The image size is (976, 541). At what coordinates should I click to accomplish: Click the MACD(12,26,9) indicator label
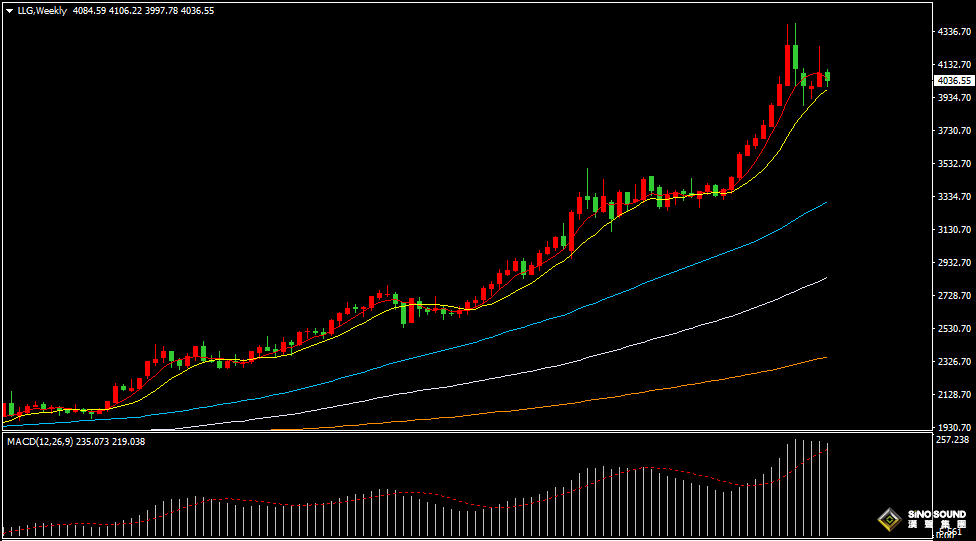coord(39,441)
